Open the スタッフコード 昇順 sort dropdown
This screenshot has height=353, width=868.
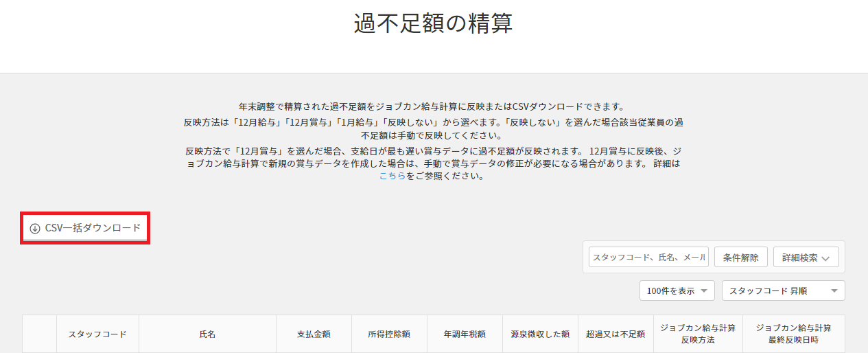(x=783, y=291)
